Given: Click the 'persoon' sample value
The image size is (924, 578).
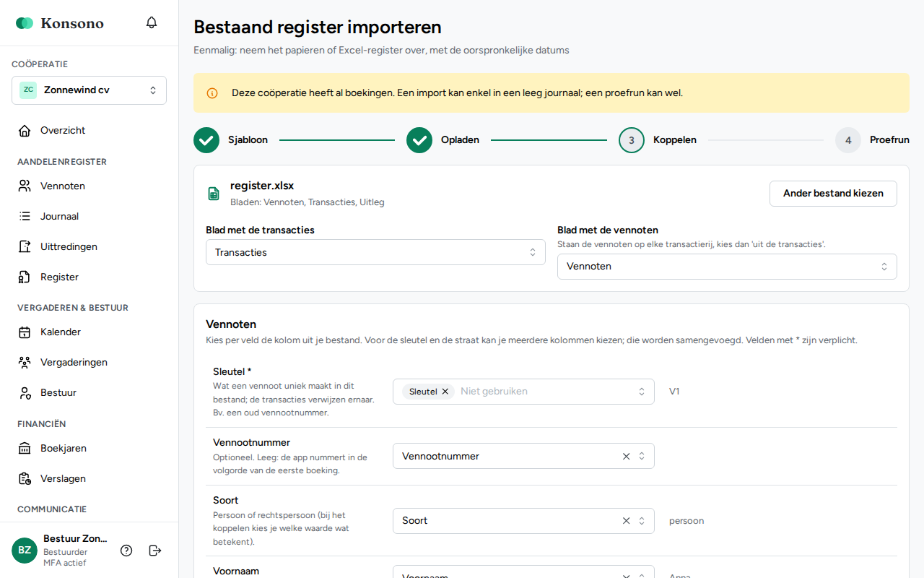Looking at the screenshot, I should (x=687, y=521).
